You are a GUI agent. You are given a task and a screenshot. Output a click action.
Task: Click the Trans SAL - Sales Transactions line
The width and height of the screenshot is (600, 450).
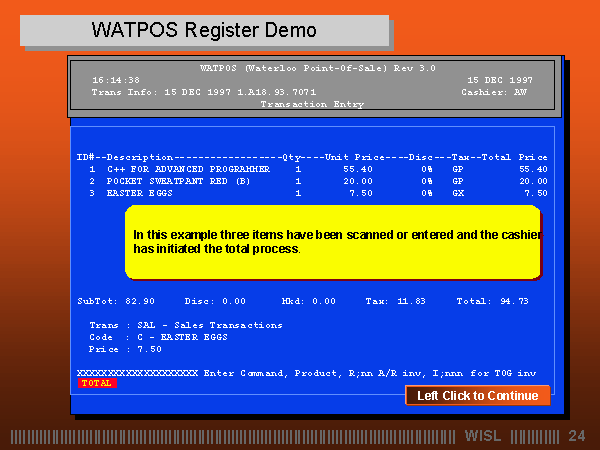[x=185, y=325]
